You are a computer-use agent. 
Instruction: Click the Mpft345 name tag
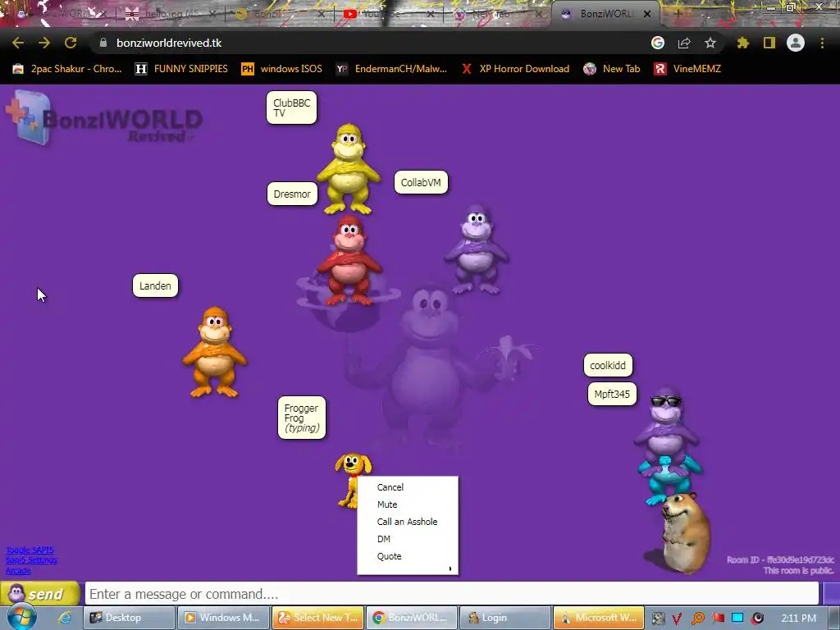pos(612,395)
